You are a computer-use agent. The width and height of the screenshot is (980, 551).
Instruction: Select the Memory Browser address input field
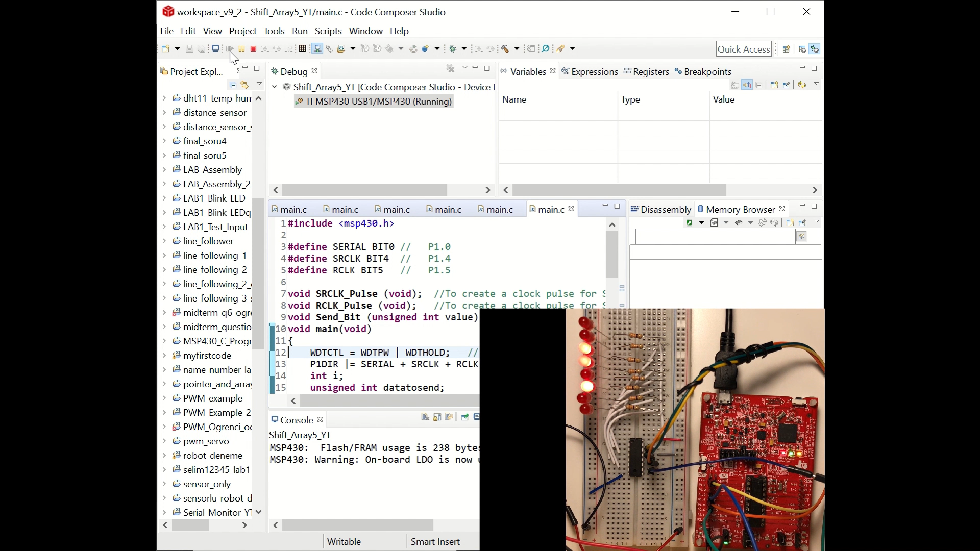click(x=714, y=237)
